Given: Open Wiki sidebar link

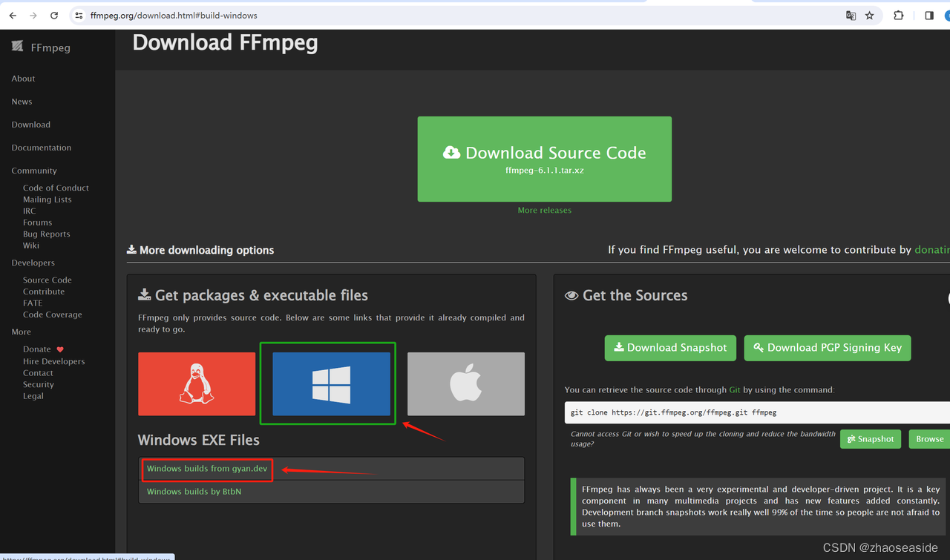Looking at the screenshot, I should click(x=31, y=246).
